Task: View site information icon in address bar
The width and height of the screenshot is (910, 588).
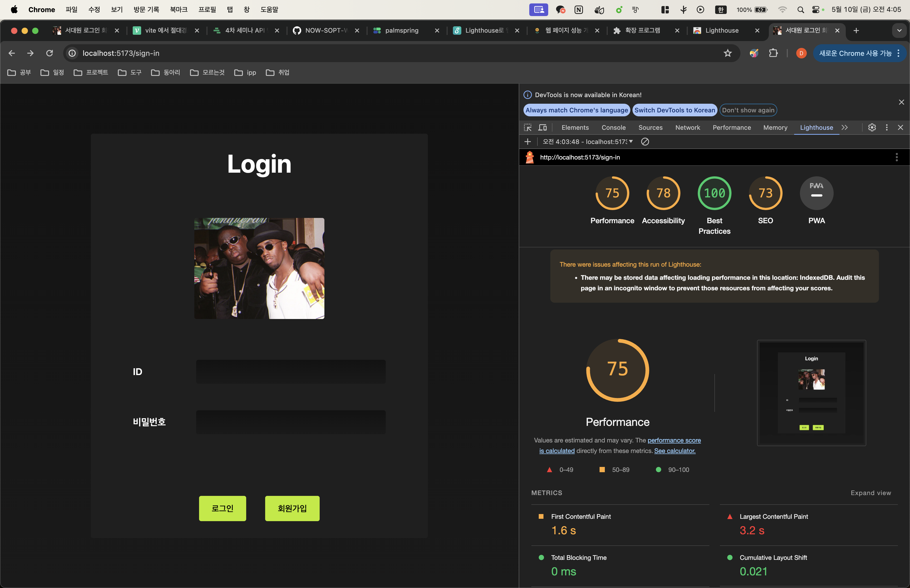Action: [x=72, y=53]
